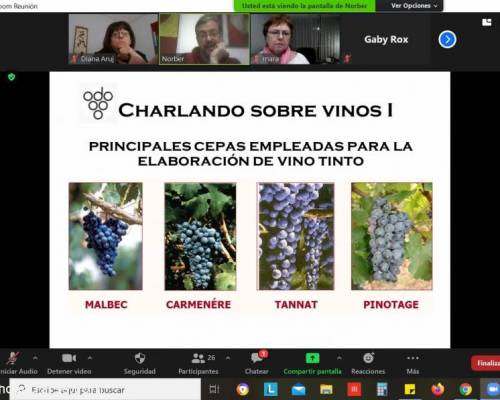This screenshot has height=400, width=500.
Task: Open Sticky Notes icon in taskbar
Action: point(410,389)
